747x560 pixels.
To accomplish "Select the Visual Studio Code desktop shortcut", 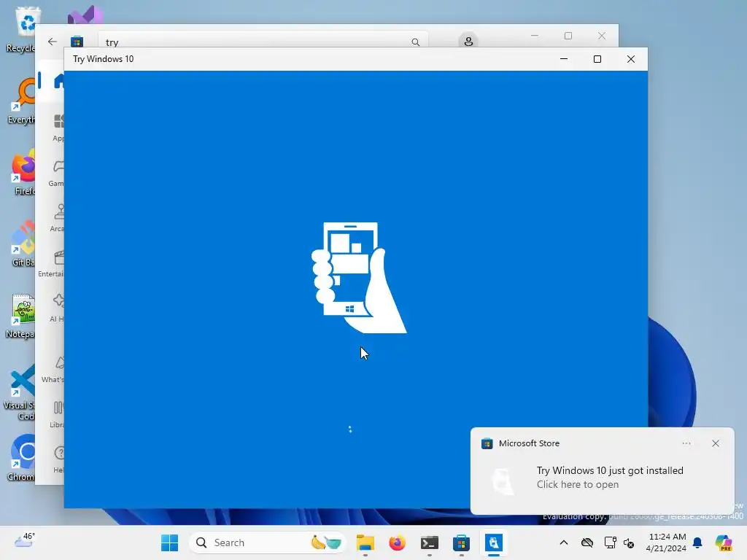I will tap(19, 392).
